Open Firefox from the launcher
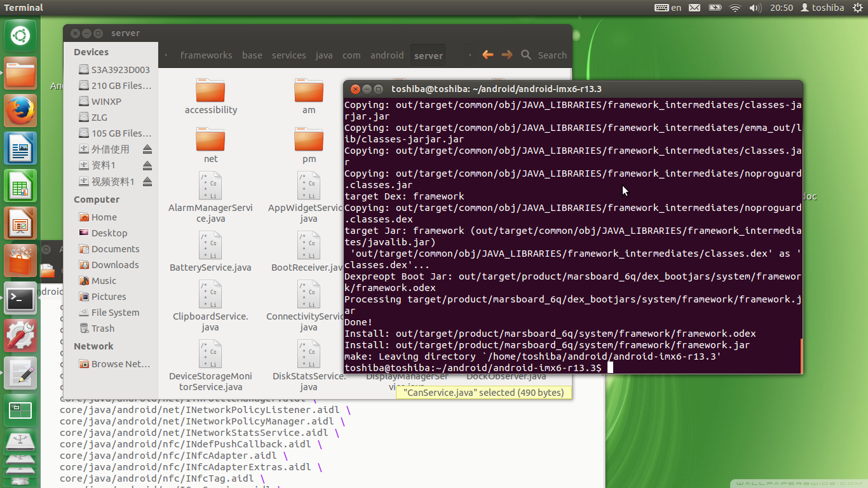Viewport: 868px width, 488px height. coord(20,111)
